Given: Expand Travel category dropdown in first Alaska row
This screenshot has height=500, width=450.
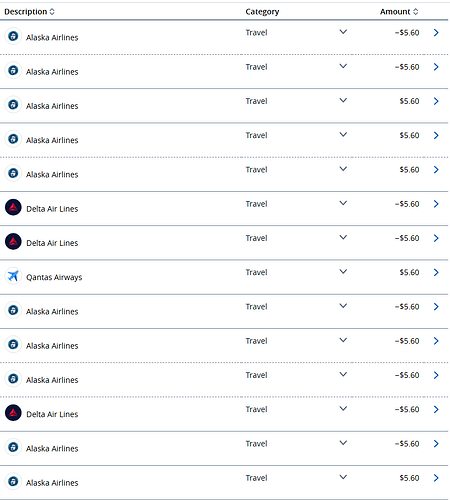Looking at the screenshot, I should coord(343,32).
